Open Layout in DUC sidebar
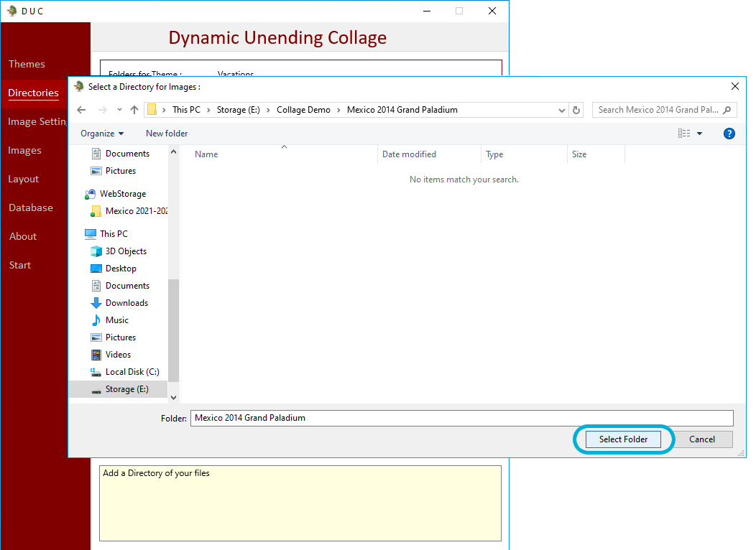 [x=23, y=180]
